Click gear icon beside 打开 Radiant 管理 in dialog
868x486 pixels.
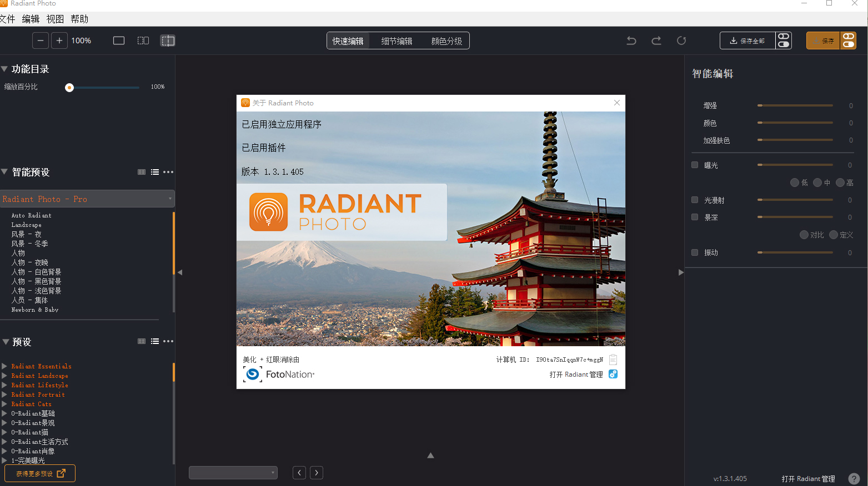tap(613, 374)
